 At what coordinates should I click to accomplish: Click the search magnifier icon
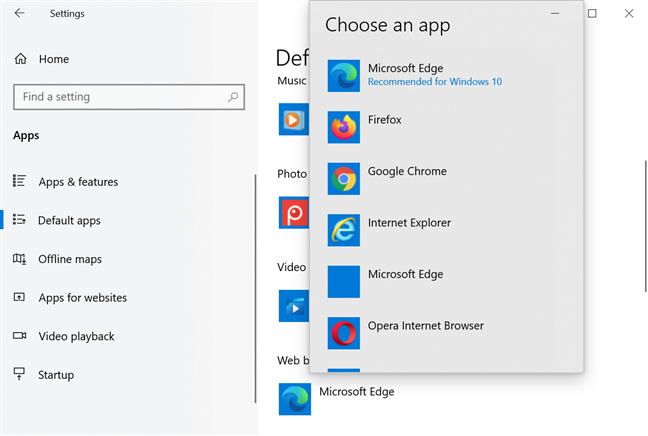(233, 97)
